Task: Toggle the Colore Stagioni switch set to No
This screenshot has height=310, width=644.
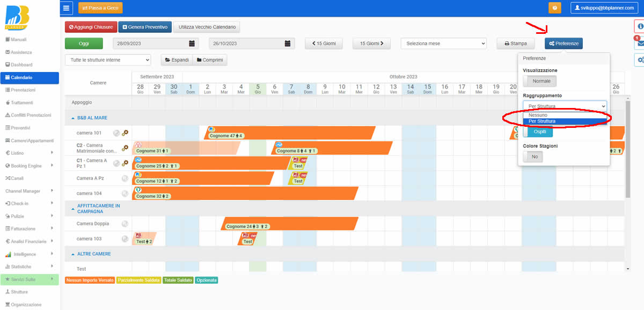Action: click(x=533, y=156)
